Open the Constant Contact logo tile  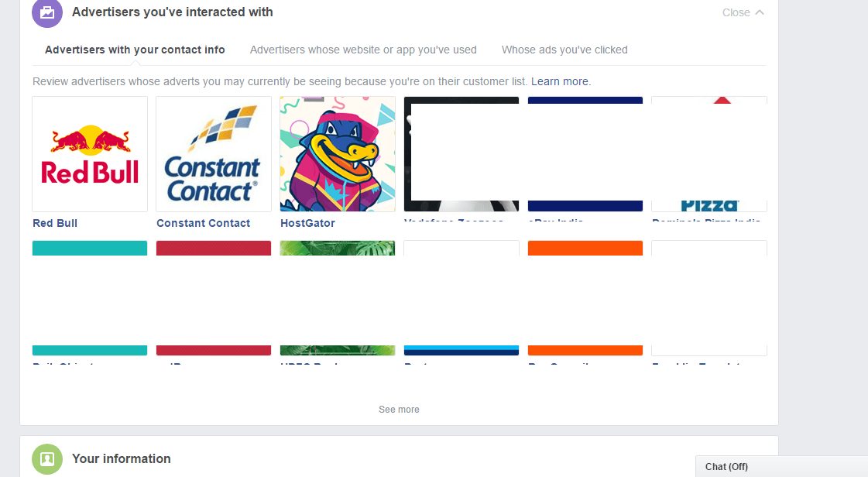pyautogui.click(x=214, y=154)
